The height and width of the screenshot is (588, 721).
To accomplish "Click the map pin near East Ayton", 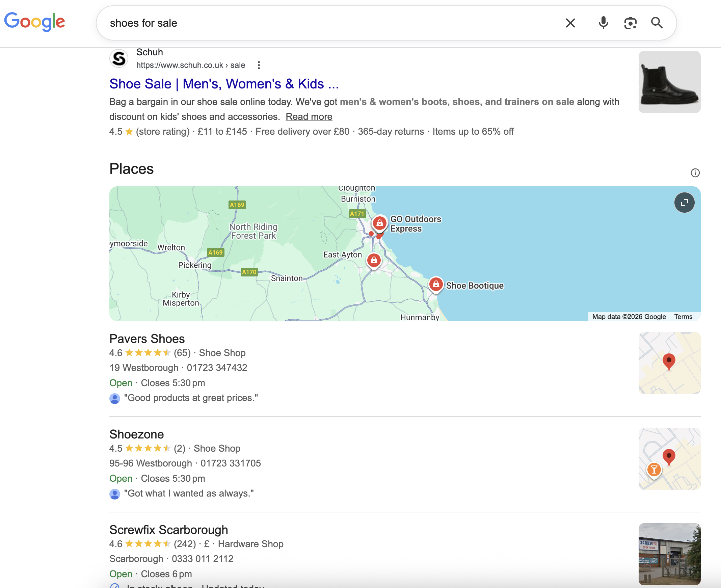I will 374,260.
